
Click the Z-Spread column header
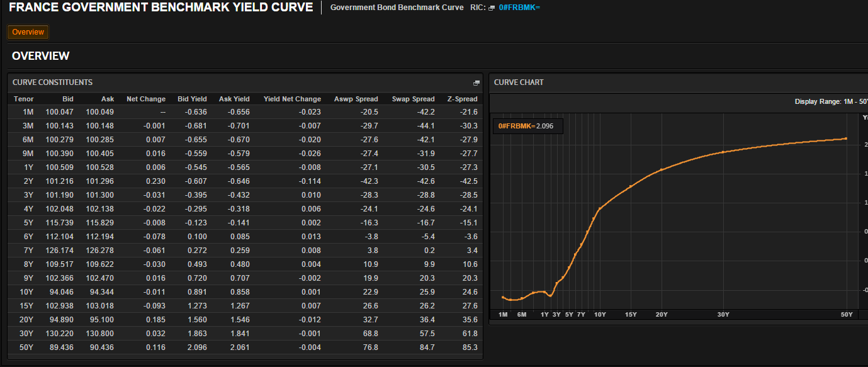click(x=462, y=99)
